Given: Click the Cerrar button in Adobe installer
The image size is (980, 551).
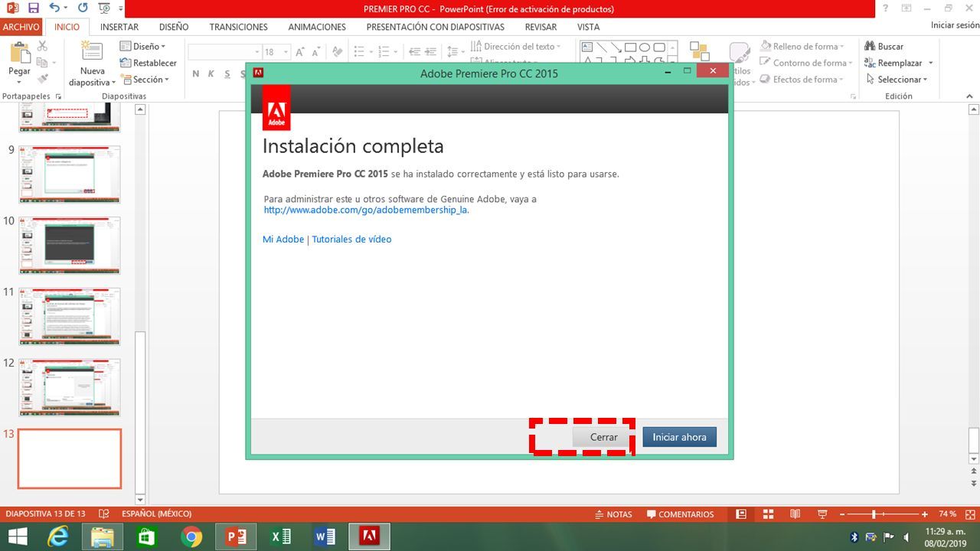Looking at the screenshot, I should click(x=603, y=437).
